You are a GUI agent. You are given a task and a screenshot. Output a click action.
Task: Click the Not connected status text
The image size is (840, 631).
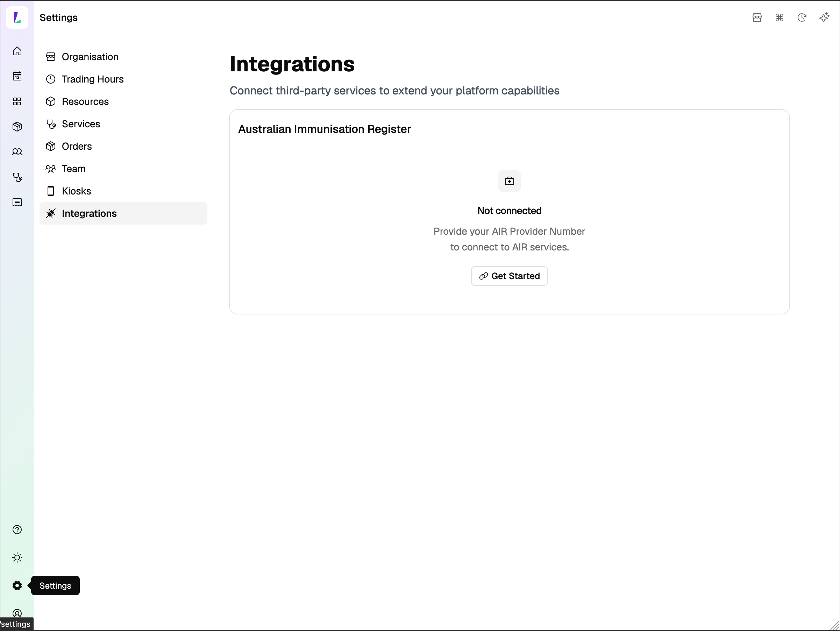click(x=509, y=211)
